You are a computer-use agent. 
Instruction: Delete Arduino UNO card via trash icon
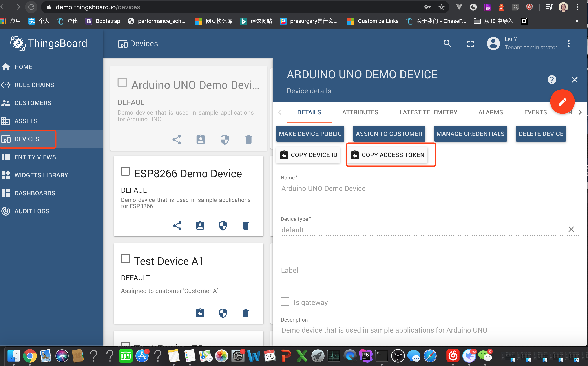(x=248, y=140)
